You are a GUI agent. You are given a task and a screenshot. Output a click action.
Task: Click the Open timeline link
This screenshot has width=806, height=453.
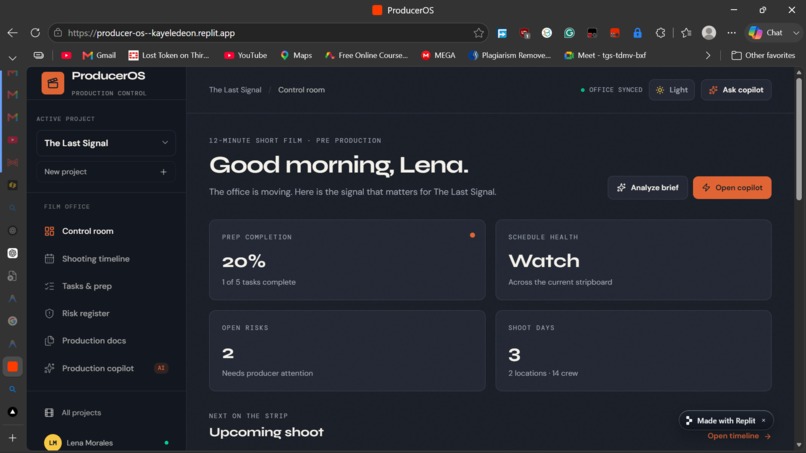(739, 436)
